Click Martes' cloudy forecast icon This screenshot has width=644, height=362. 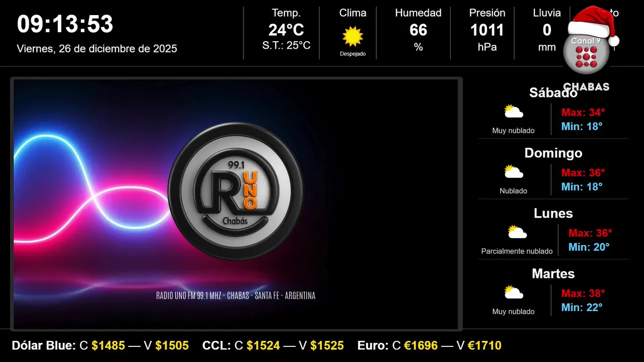[x=514, y=292]
